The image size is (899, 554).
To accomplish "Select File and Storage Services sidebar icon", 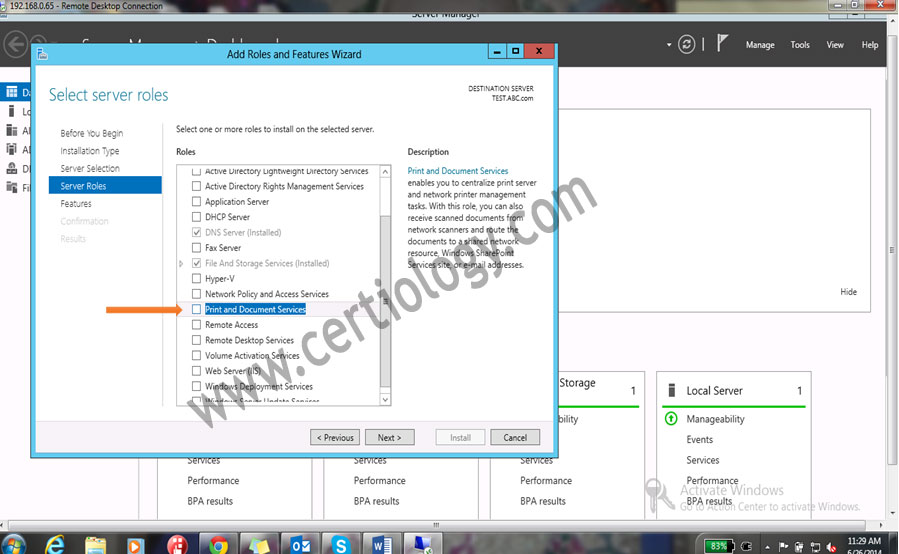I will (x=11, y=187).
